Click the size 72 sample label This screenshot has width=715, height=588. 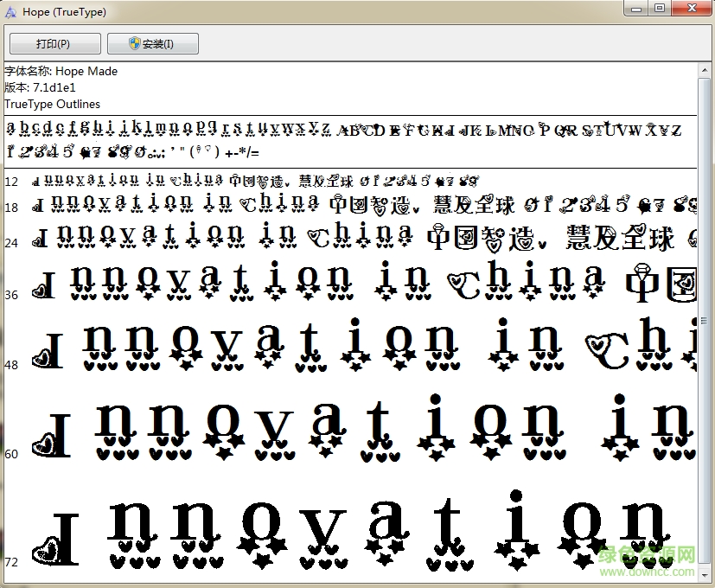[x=11, y=562]
